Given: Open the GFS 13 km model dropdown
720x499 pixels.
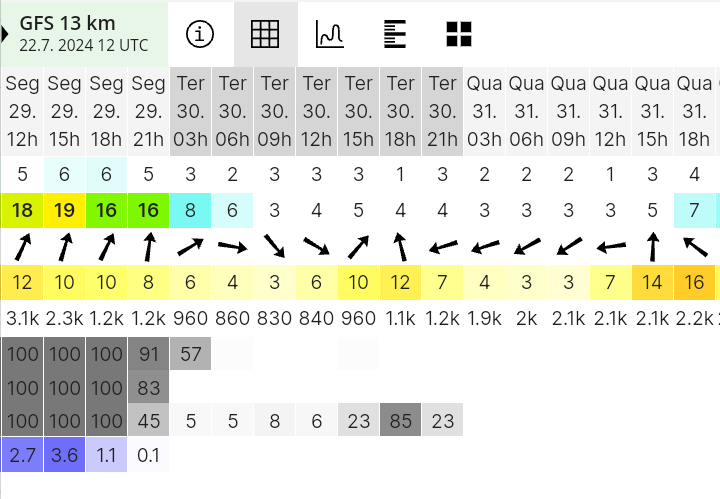Looking at the screenshot, I should (68, 23).
